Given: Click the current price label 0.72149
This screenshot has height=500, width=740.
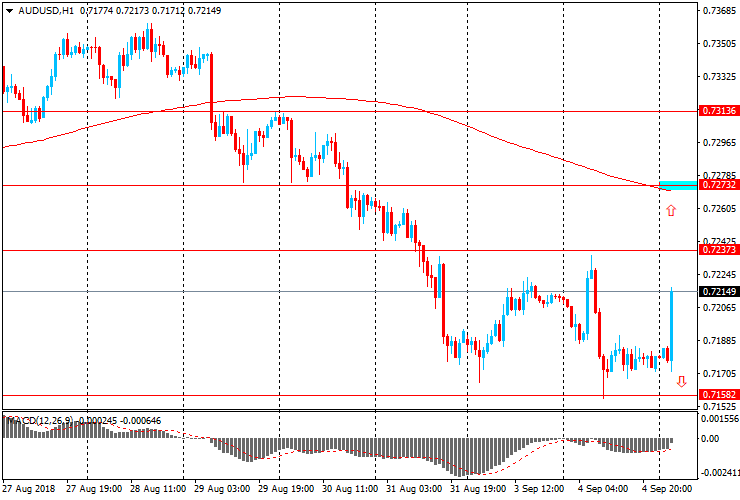Looking at the screenshot, I should click(719, 291).
